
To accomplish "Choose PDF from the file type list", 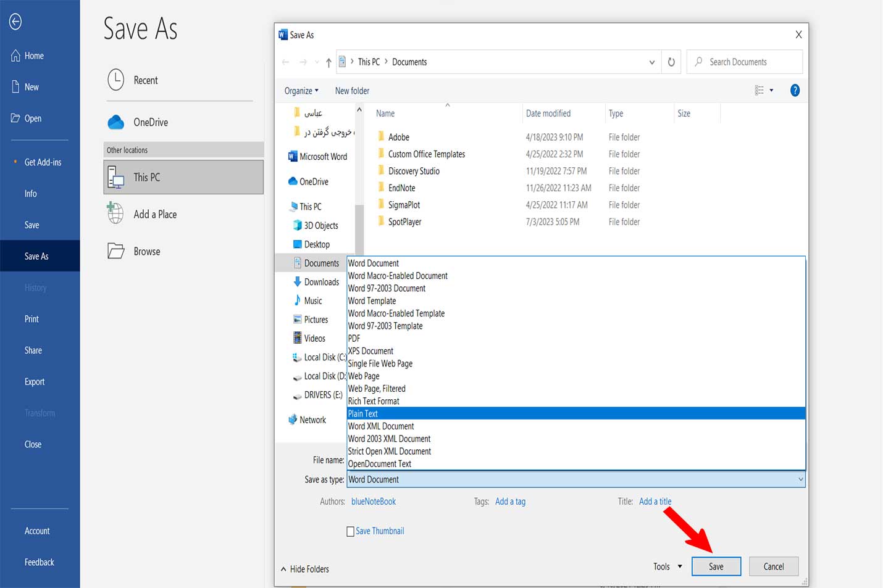I will pyautogui.click(x=576, y=338).
